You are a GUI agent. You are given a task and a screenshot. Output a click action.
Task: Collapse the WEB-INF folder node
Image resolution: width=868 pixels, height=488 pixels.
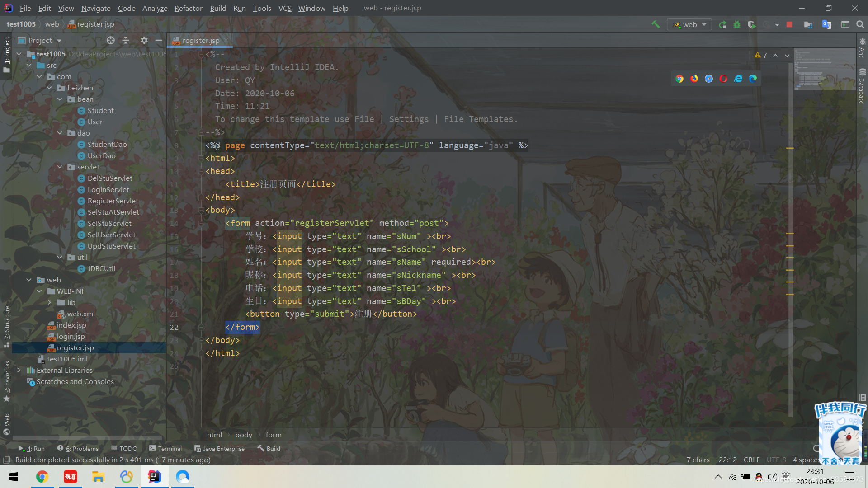(39, 291)
